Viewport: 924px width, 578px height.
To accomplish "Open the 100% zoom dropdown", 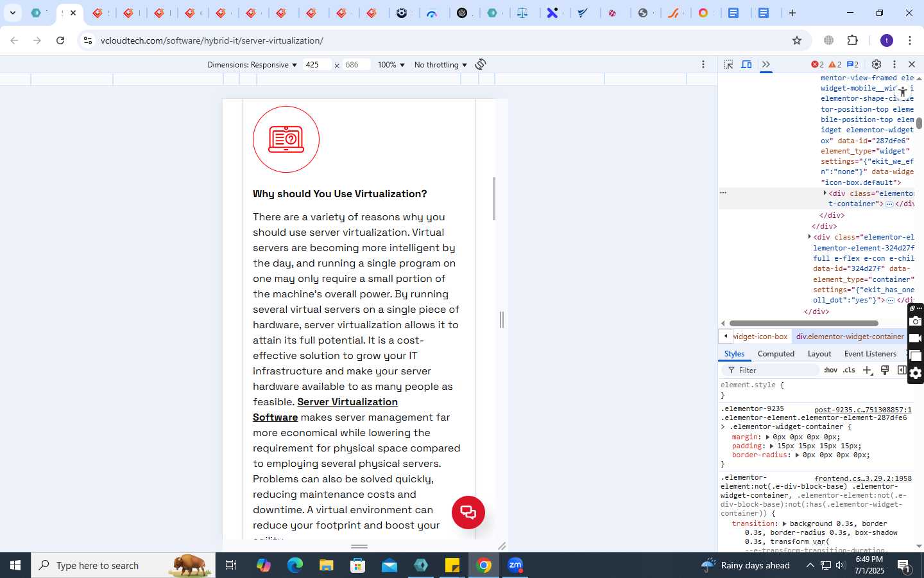I will point(391,65).
